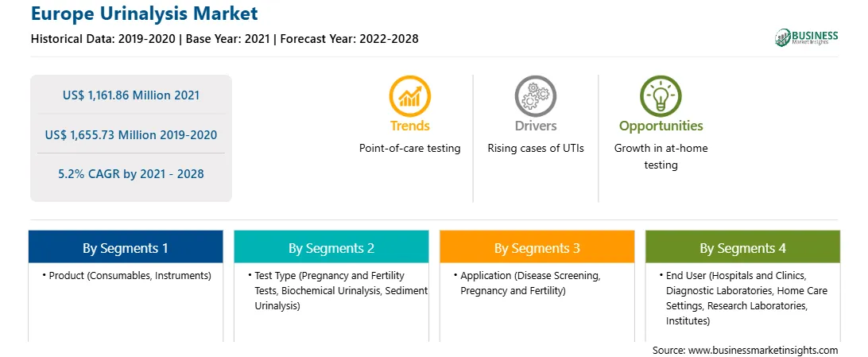Click Growth in at-home testing text

(x=661, y=157)
